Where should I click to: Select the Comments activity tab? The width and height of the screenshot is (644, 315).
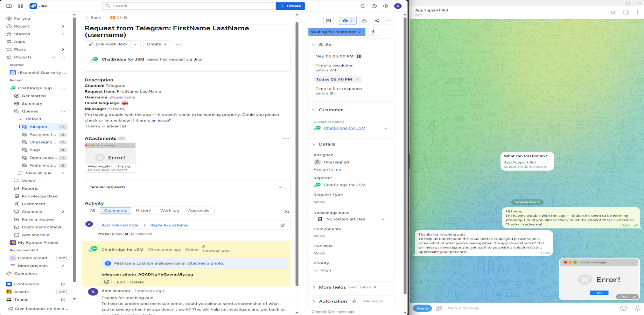(115, 210)
